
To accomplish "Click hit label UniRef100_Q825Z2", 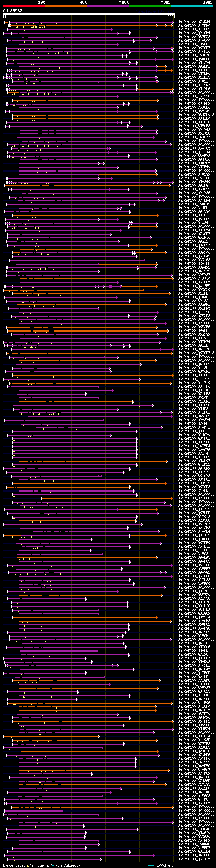I will 194,37.
